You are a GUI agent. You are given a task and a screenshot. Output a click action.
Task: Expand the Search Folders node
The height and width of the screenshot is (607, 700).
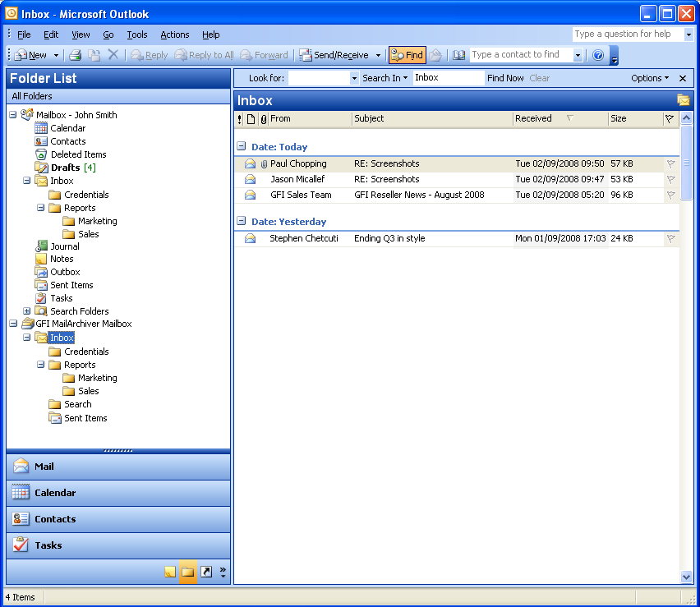[x=27, y=310]
